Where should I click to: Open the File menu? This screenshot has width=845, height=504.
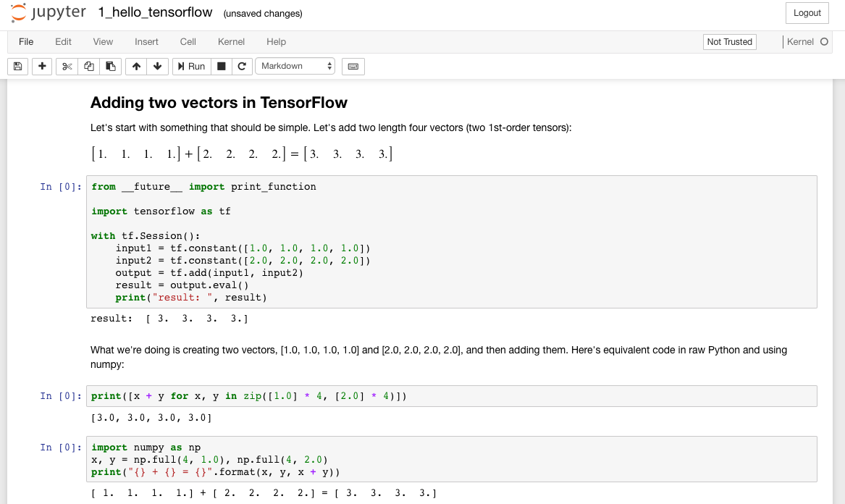pyautogui.click(x=26, y=41)
